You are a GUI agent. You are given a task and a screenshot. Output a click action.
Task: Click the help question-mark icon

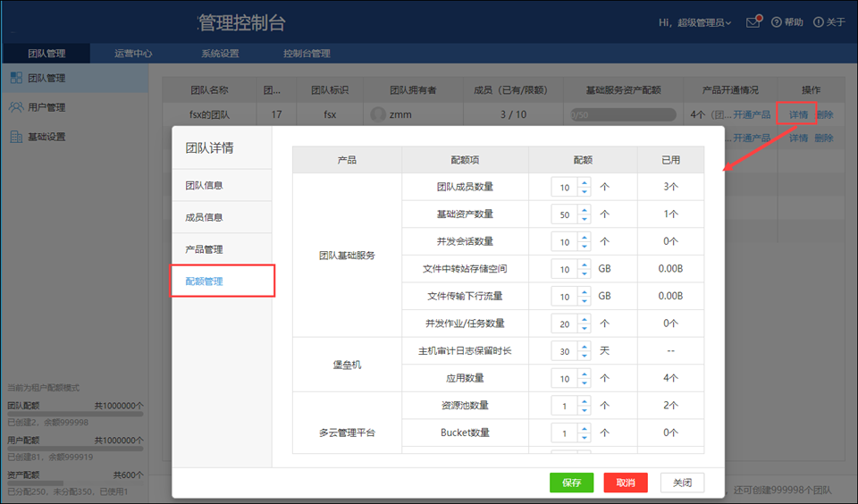(776, 22)
